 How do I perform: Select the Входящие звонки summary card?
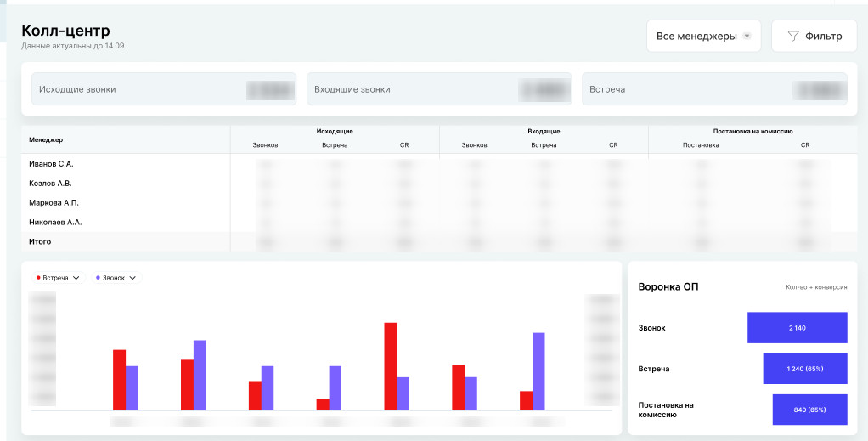[439, 89]
